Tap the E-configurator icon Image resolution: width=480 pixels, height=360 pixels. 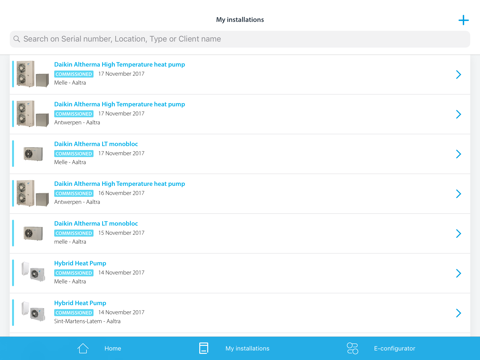point(353,348)
